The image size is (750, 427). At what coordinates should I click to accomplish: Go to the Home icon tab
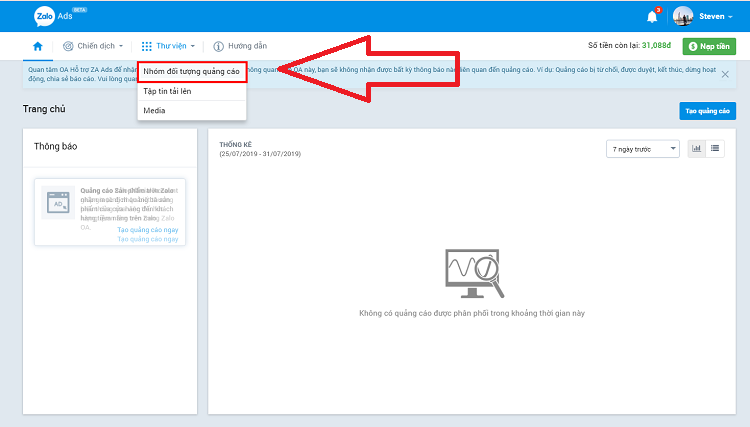pyautogui.click(x=38, y=46)
